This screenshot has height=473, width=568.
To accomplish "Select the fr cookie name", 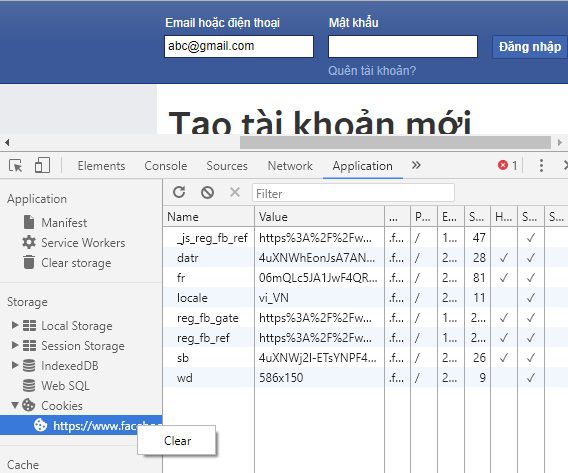I will [181, 278].
